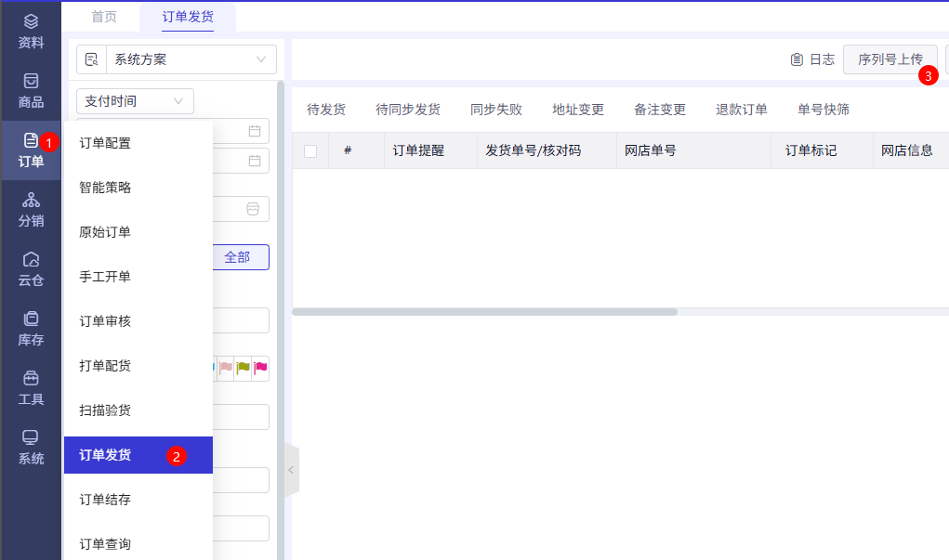Choose 订单结存 from the order menu
This screenshot has height=560, width=949.
tap(138, 500)
